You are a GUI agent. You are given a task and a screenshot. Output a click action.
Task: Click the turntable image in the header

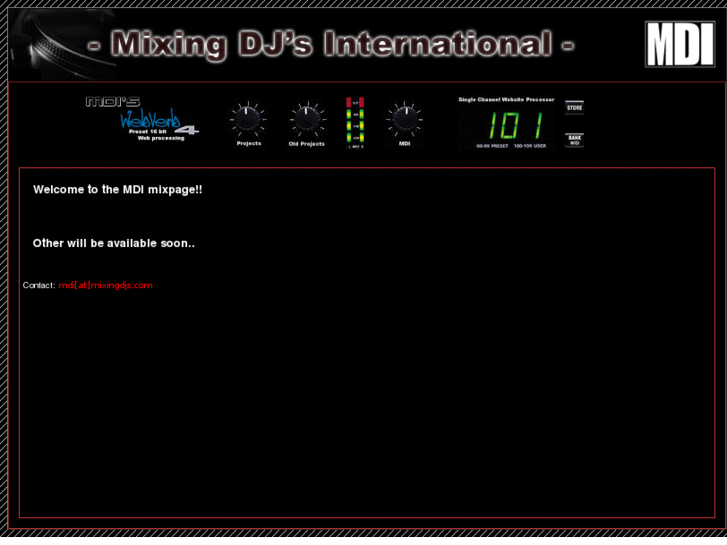tap(63, 44)
